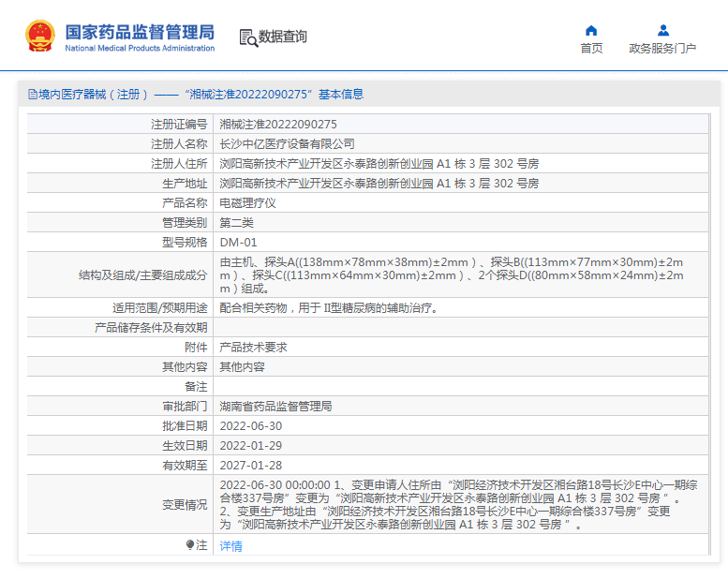Select expiry date 2027-01-28
This screenshot has height=579, width=728.
(251, 466)
